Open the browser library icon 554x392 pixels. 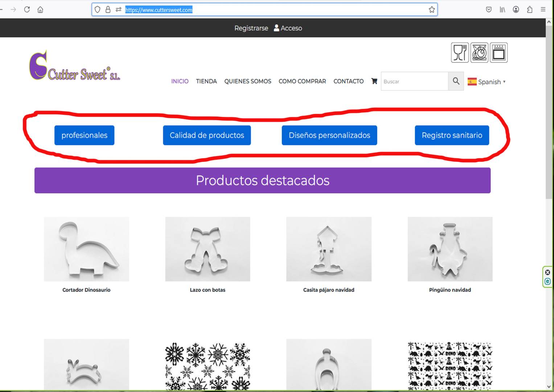tap(502, 9)
